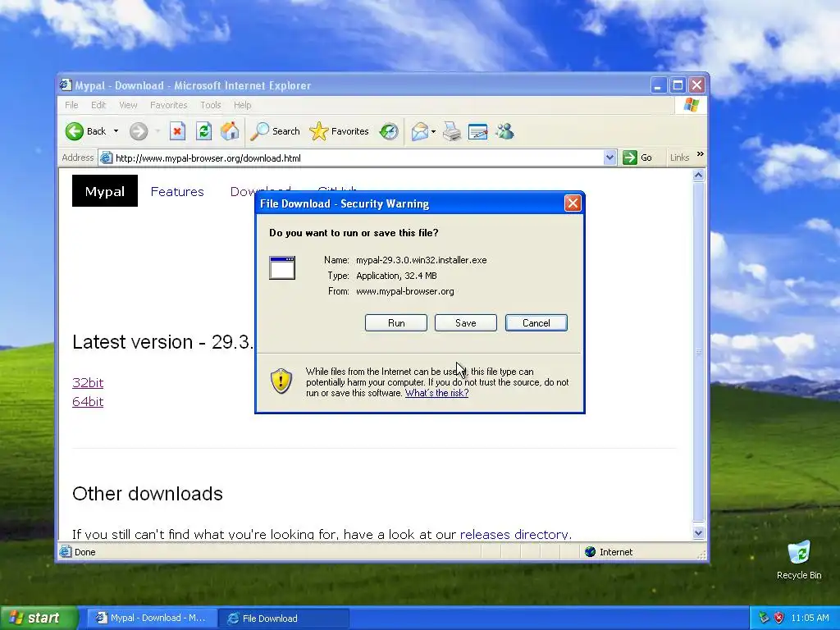Open the Mail dropdown arrow

pos(433,131)
